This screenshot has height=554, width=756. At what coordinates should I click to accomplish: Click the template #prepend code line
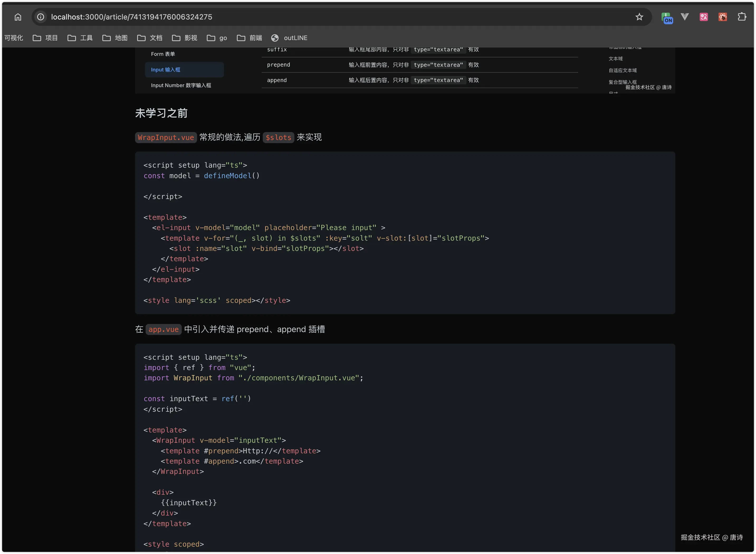pos(241,451)
